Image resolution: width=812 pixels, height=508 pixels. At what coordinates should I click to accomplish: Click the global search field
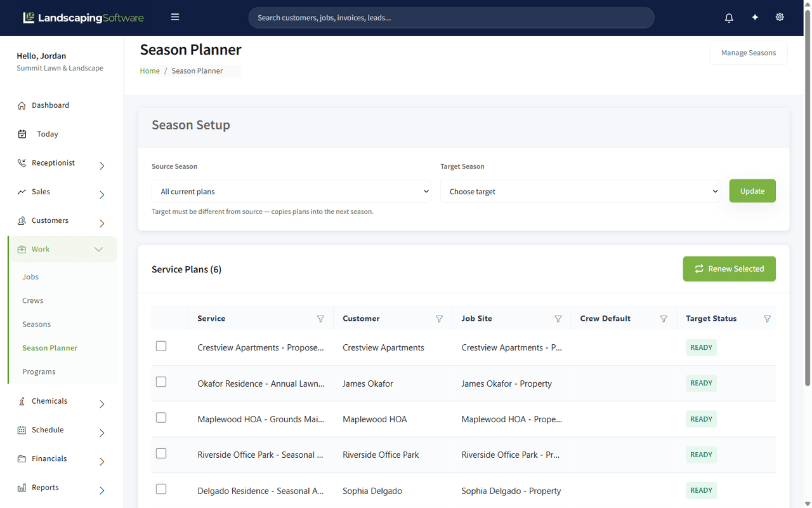[x=451, y=18]
